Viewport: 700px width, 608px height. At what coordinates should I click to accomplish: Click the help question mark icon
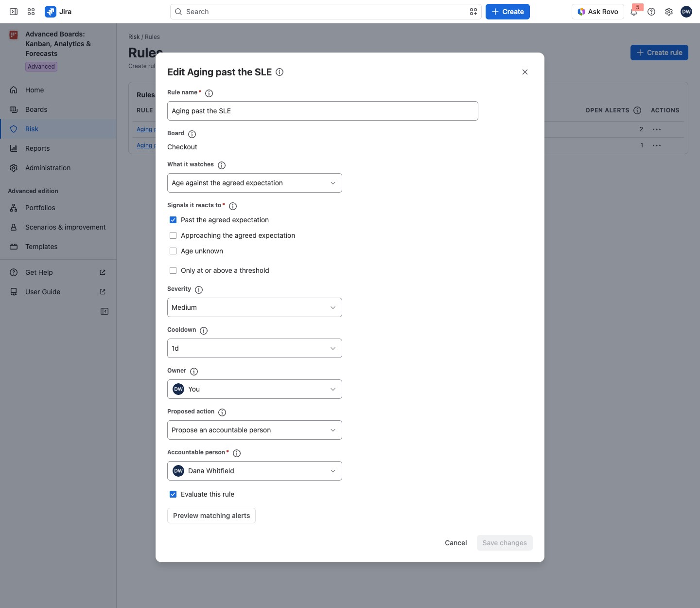pyautogui.click(x=651, y=12)
